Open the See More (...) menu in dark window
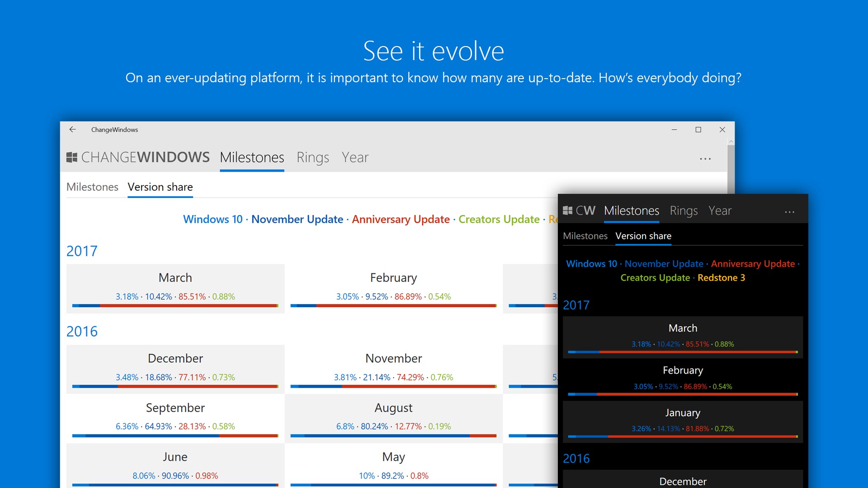Image resolution: width=868 pixels, height=488 pixels. pyautogui.click(x=789, y=211)
